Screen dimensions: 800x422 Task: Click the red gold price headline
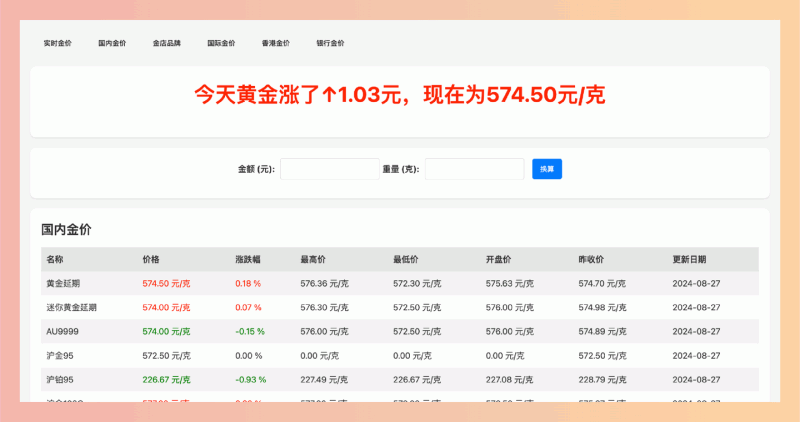click(x=399, y=95)
